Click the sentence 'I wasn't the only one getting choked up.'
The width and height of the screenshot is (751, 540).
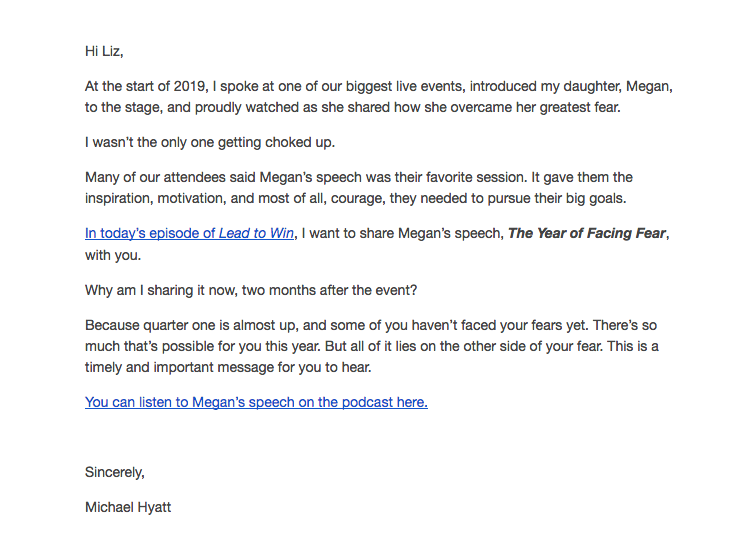(x=210, y=142)
